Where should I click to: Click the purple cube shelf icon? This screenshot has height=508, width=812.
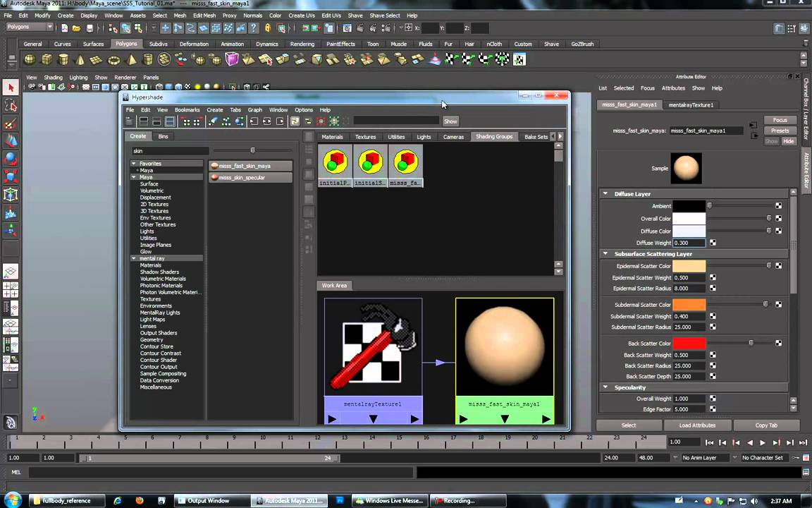coord(231,59)
